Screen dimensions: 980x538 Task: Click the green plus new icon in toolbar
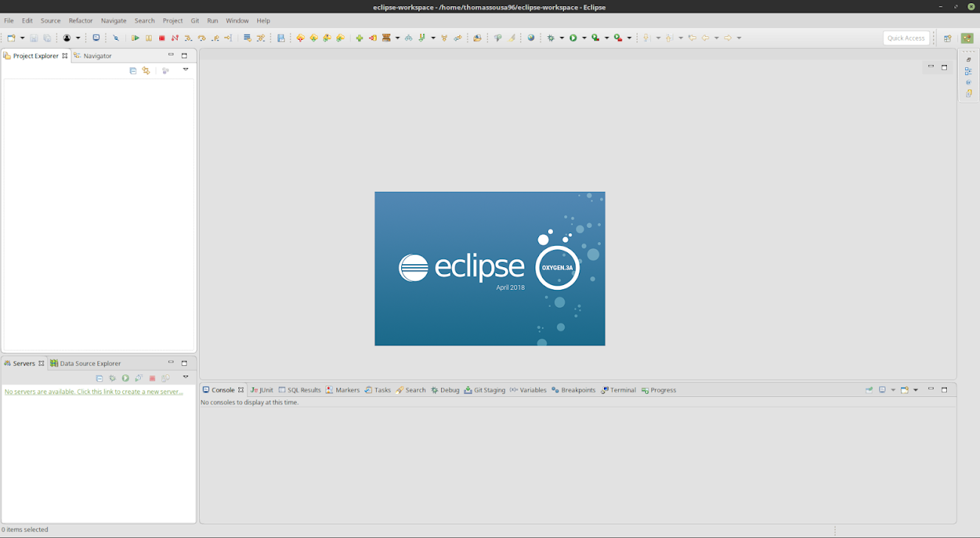point(359,38)
